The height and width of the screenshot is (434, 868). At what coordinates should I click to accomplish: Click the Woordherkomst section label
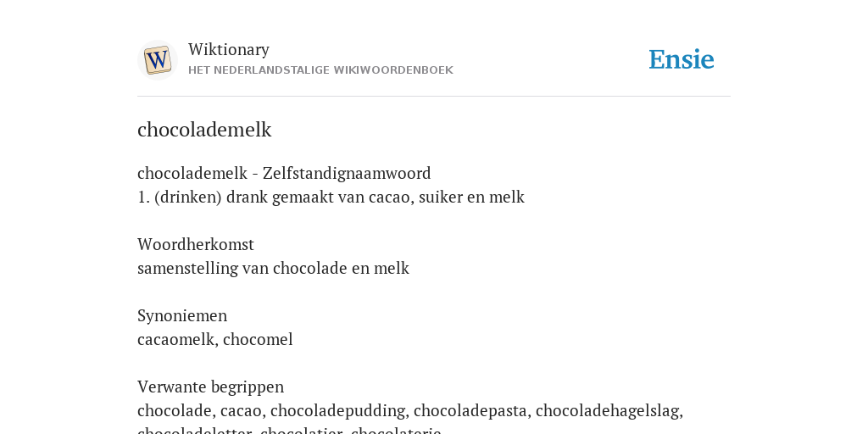196,244
